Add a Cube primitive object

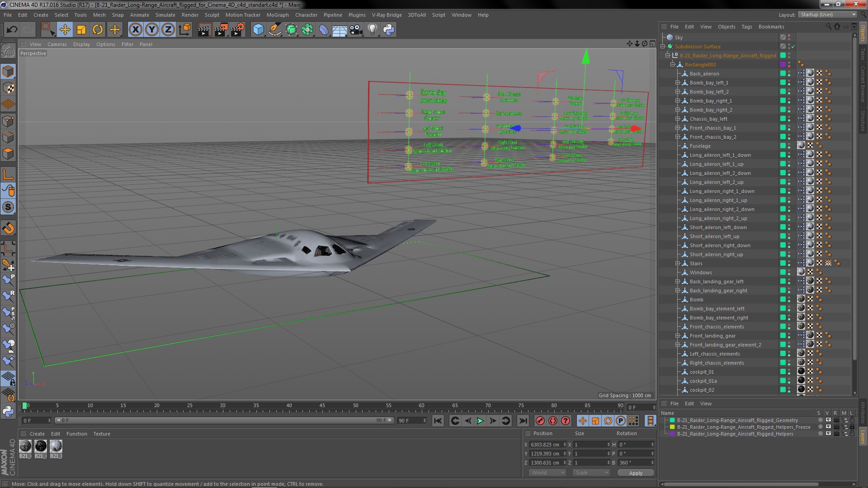(258, 30)
